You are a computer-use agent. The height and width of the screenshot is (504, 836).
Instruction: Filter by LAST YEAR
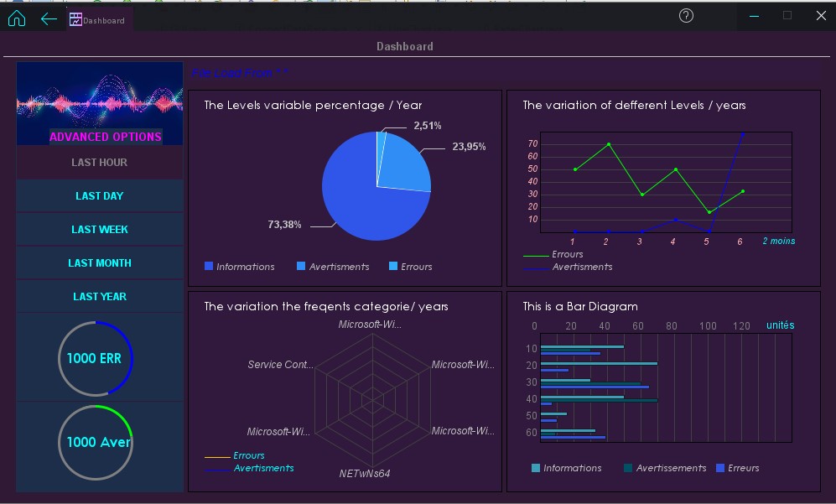[x=100, y=297]
